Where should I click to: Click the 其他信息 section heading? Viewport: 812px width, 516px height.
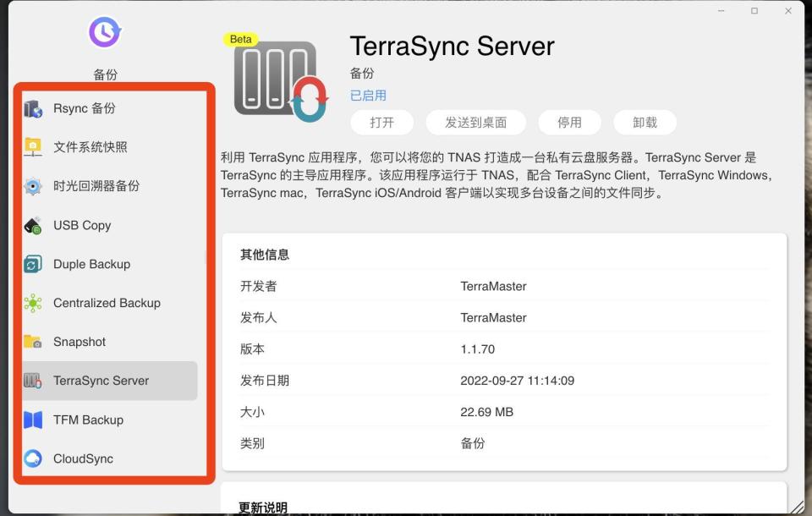[265, 255]
